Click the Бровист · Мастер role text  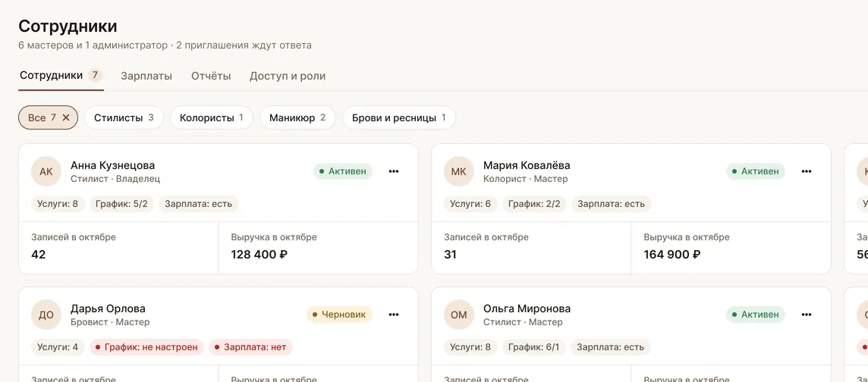(110, 322)
